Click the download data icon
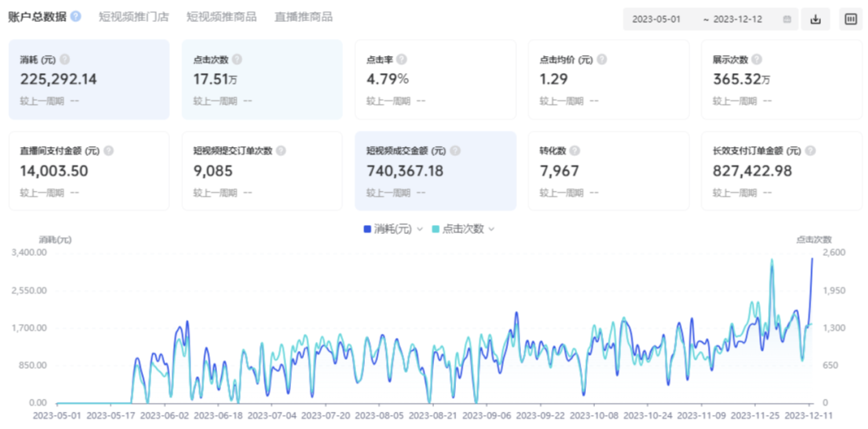This screenshot has width=868, height=429. click(x=816, y=19)
